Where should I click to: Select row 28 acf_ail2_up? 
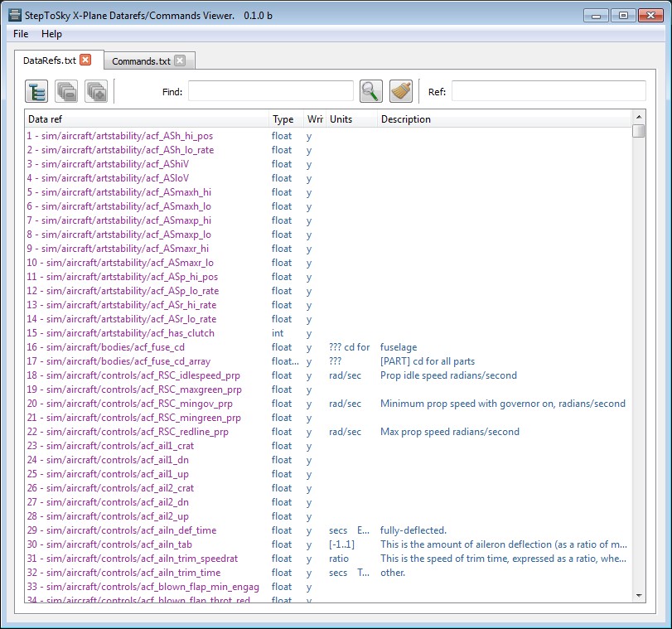click(x=328, y=516)
